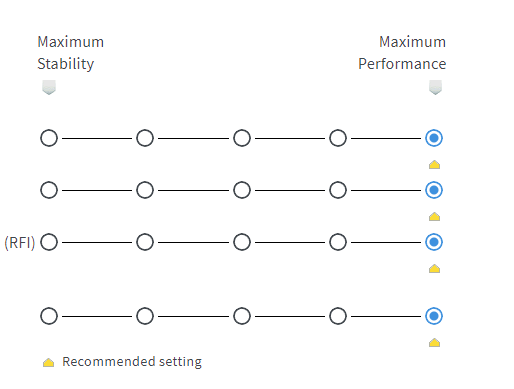
Task: Click the gray marker under Maximum Stability
Action: coord(49,87)
